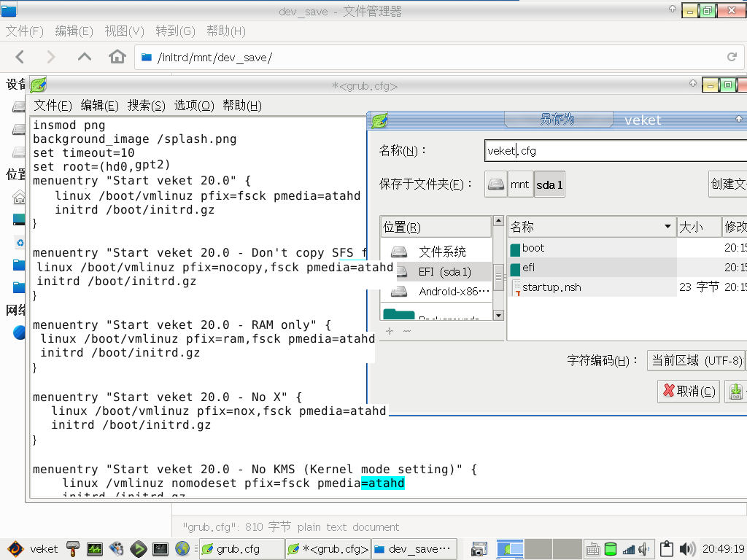Select Android-x86 in places list
The image size is (747, 560).
click(x=436, y=291)
